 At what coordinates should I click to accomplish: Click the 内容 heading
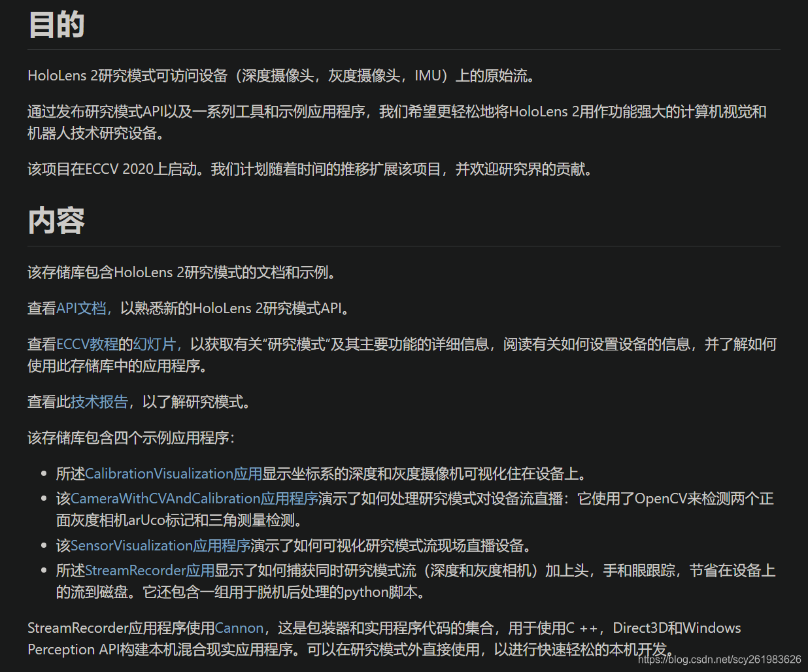tap(56, 221)
